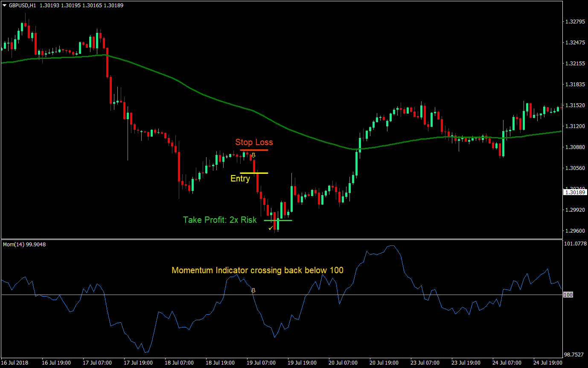Click the current price tag 1.30189

(574, 193)
